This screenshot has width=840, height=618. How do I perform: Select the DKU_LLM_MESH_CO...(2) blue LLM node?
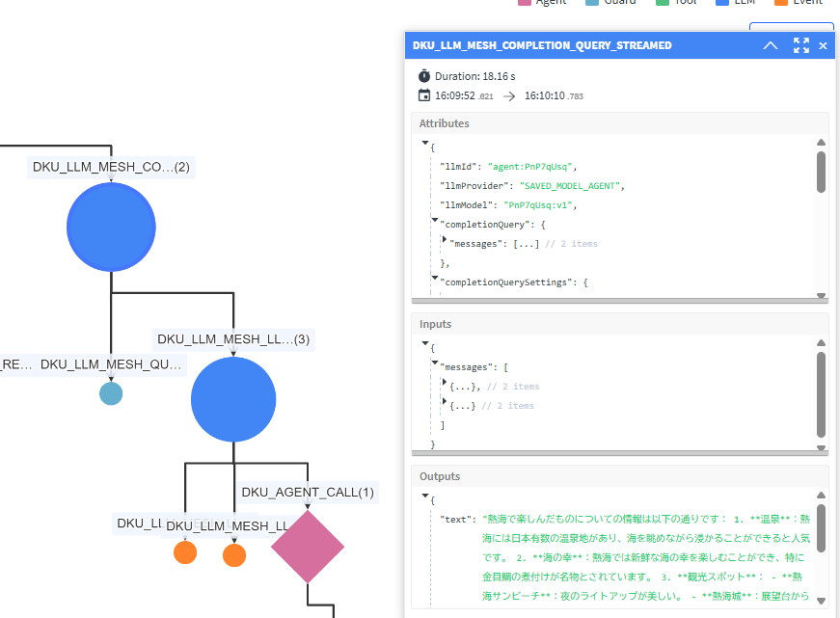point(111,228)
